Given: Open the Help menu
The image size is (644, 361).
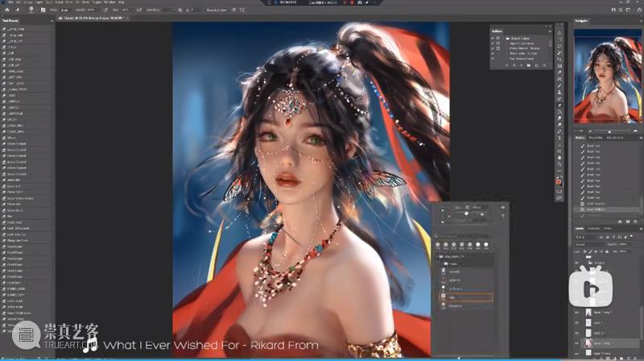Looking at the screenshot, I should pyautogui.click(x=122, y=2).
